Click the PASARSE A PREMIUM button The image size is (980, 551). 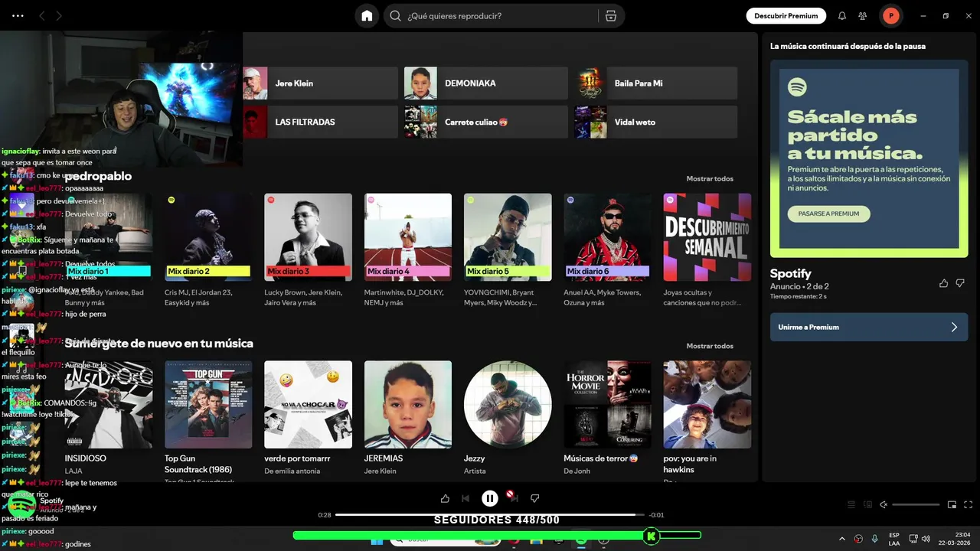[x=829, y=214]
